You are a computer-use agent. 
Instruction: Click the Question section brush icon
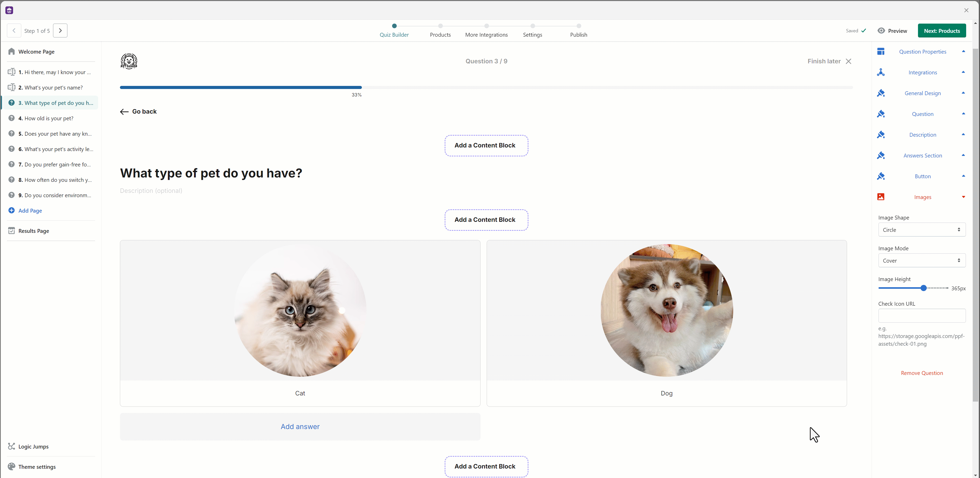point(881,114)
